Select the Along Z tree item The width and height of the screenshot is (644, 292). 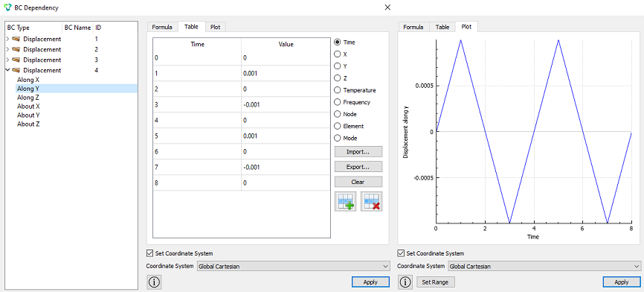(25, 98)
